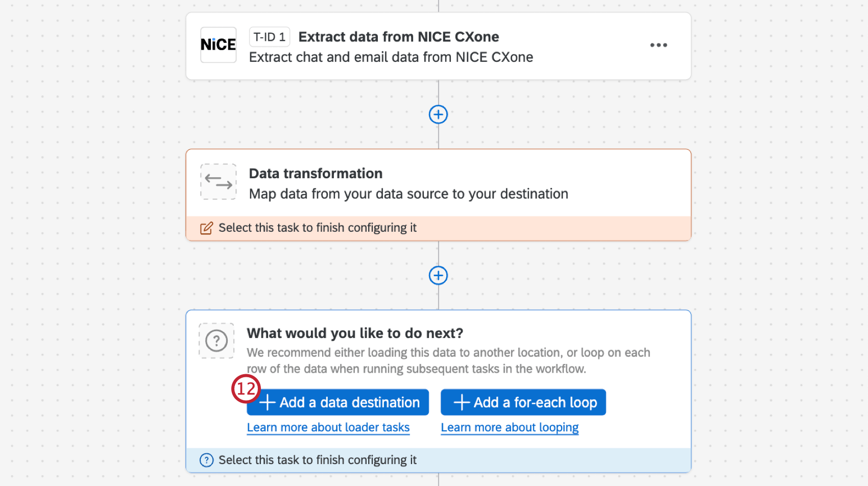Click the plus icon below the extract task
This screenshot has height=486, width=868.
pyautogui.click(x=438, y=114)
